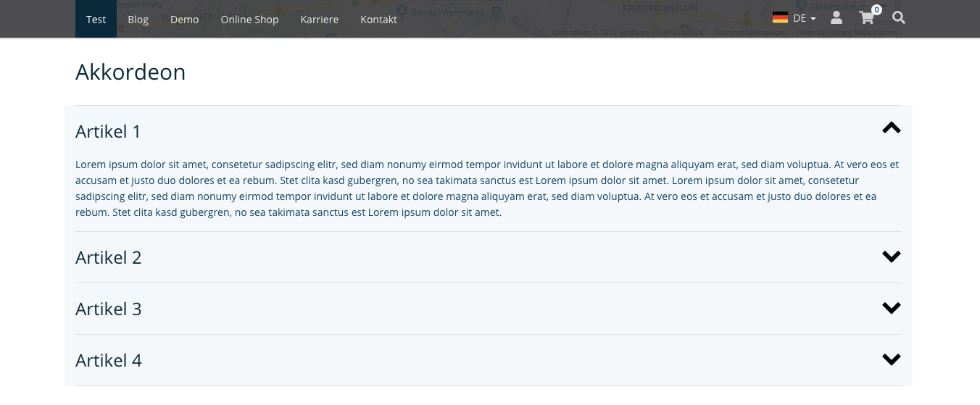This screenshot has height=405, width=980.
Task: Open the Kontakt menu item
Action: (379, 19)
